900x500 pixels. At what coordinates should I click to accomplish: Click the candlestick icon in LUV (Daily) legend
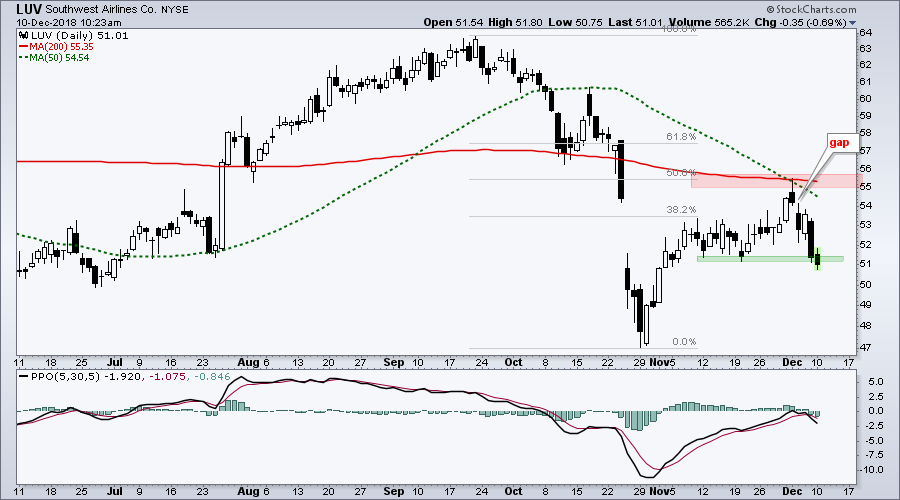[x=24, y=36]
